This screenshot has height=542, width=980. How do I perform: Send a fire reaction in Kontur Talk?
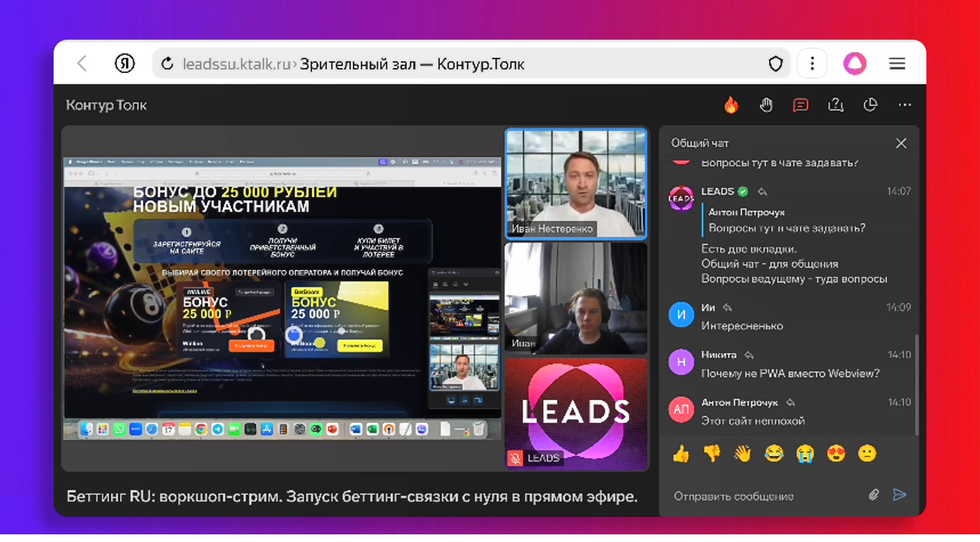(731, 105)
